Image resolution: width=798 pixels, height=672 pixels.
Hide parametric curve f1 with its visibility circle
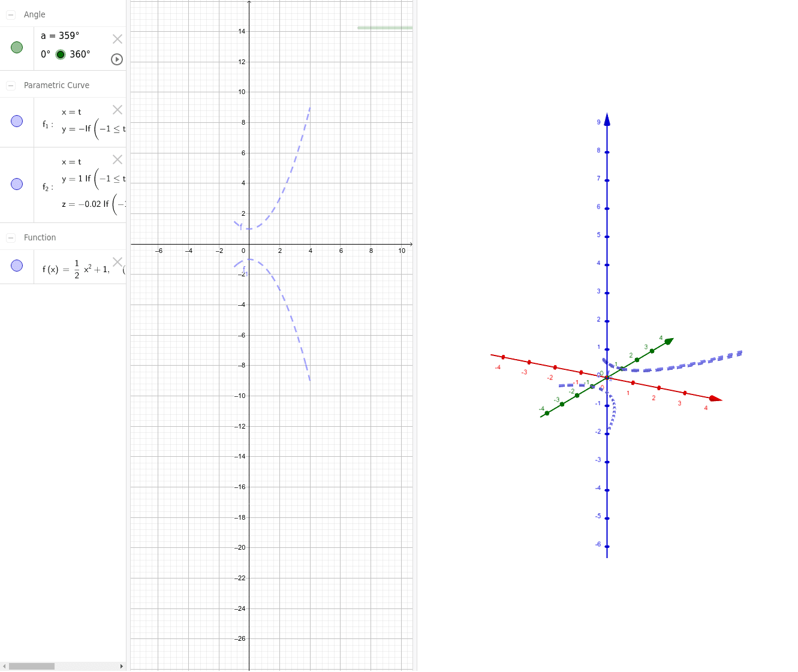click(x=16, y=122)
